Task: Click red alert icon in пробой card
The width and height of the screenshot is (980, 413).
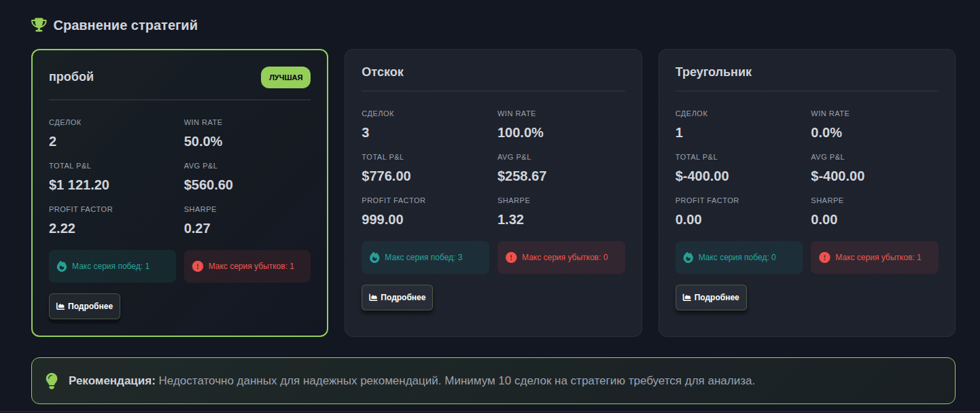Action: tap(198, 266)
